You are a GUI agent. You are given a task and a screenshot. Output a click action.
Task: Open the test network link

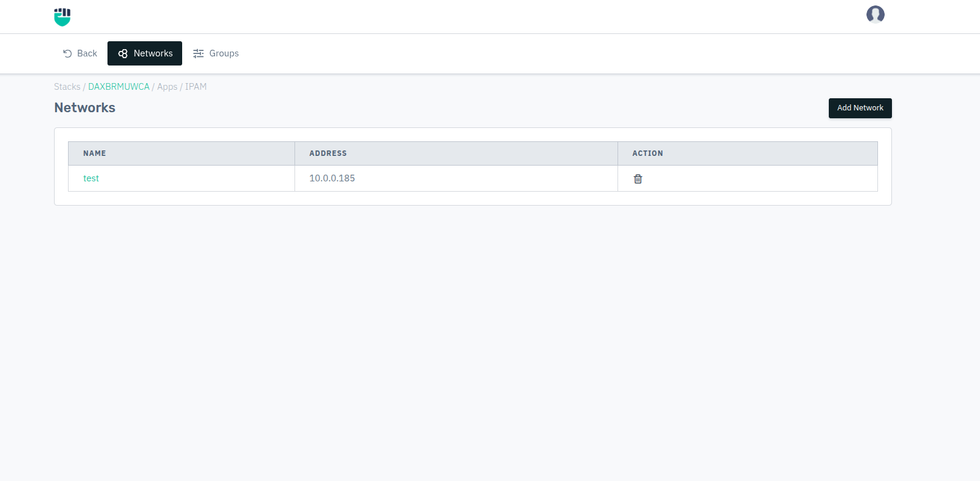coord(91,178)
